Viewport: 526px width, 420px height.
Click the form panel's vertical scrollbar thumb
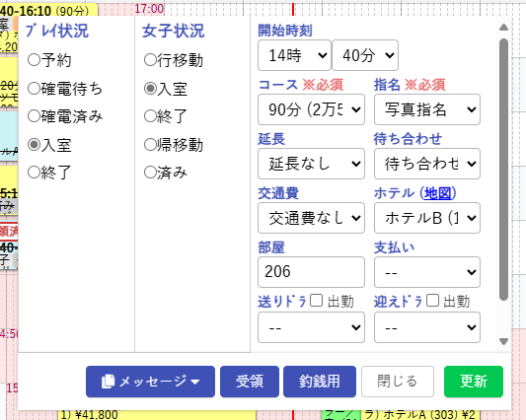tap(503, 170)
